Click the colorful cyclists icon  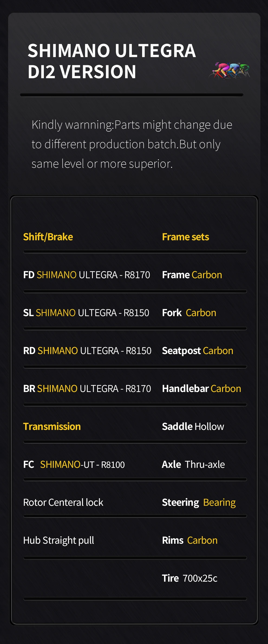229,70
